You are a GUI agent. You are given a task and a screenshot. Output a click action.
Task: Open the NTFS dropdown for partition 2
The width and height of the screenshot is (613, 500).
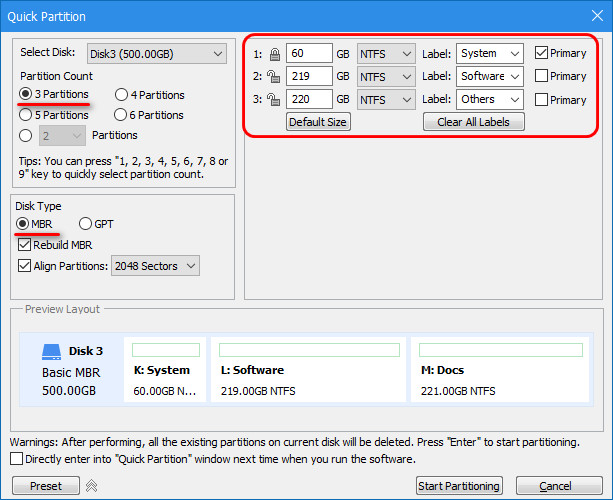click(386, 77)
